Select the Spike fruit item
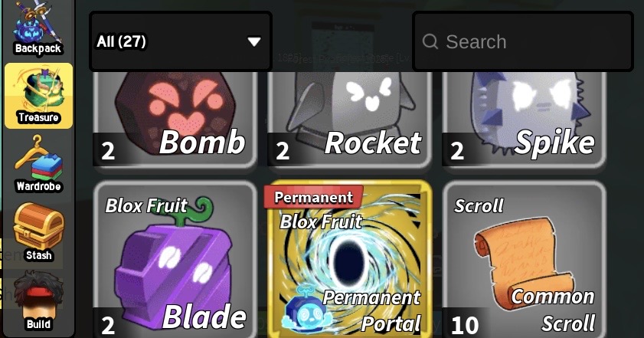The image size is (644, 338). [524, 120]
